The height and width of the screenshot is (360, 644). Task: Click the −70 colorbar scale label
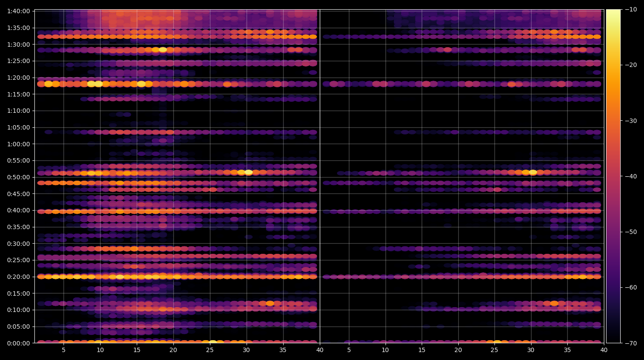click(x=631, y=343)
